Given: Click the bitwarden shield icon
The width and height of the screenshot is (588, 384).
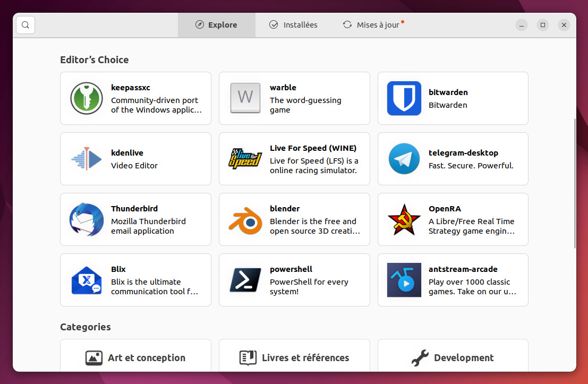Looking at the screenshot, I should (404, 98).
